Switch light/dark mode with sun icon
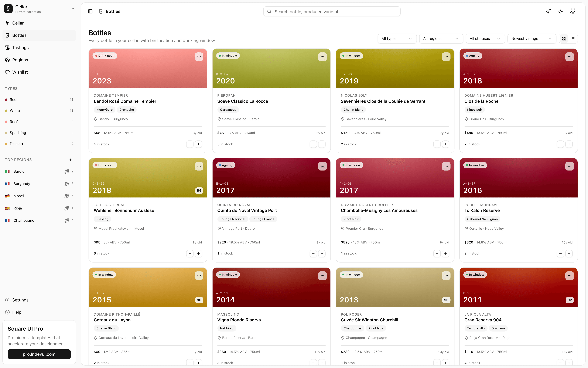The height and width of the screenshot is (368, 588). (x=561, y=11)
